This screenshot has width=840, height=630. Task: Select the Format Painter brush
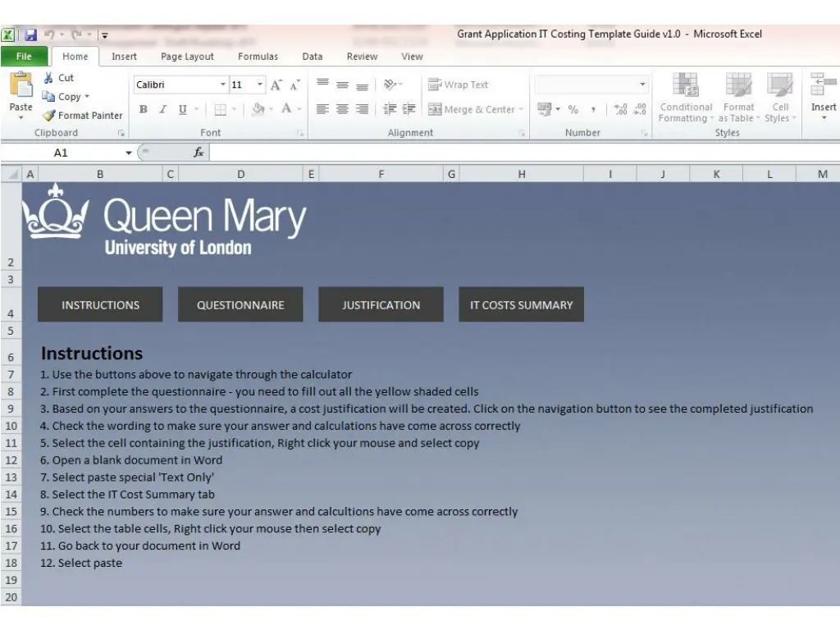tap(48, 115)
